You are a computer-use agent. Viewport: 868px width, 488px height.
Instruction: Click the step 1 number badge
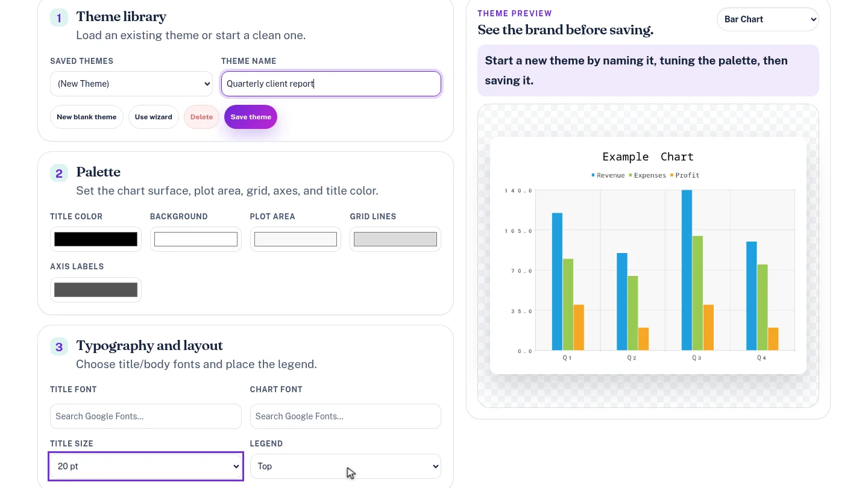click(x=59, y=18)
